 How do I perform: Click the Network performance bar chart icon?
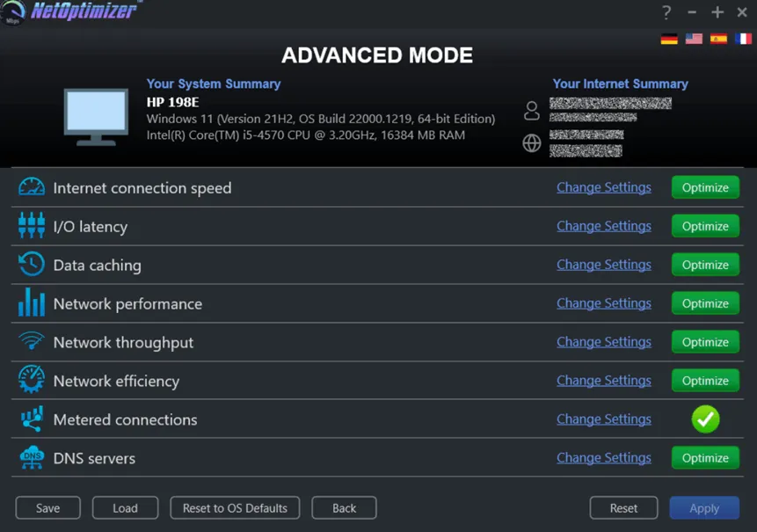32,303
